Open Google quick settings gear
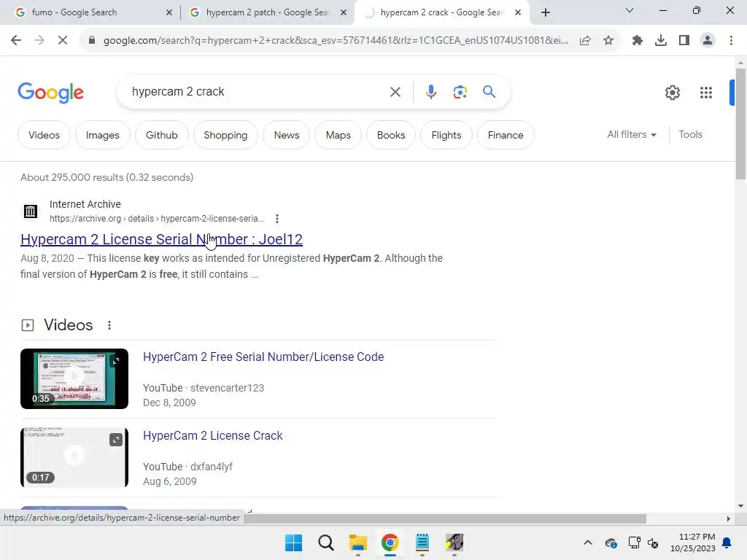This screenshot has width=747, height=560. coord(672,93)
